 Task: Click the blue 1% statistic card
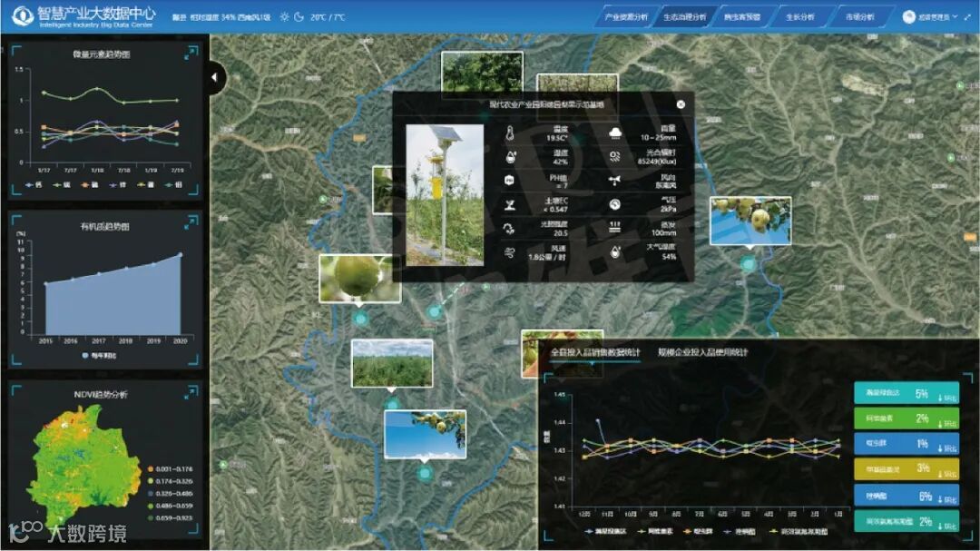(906, 443)
